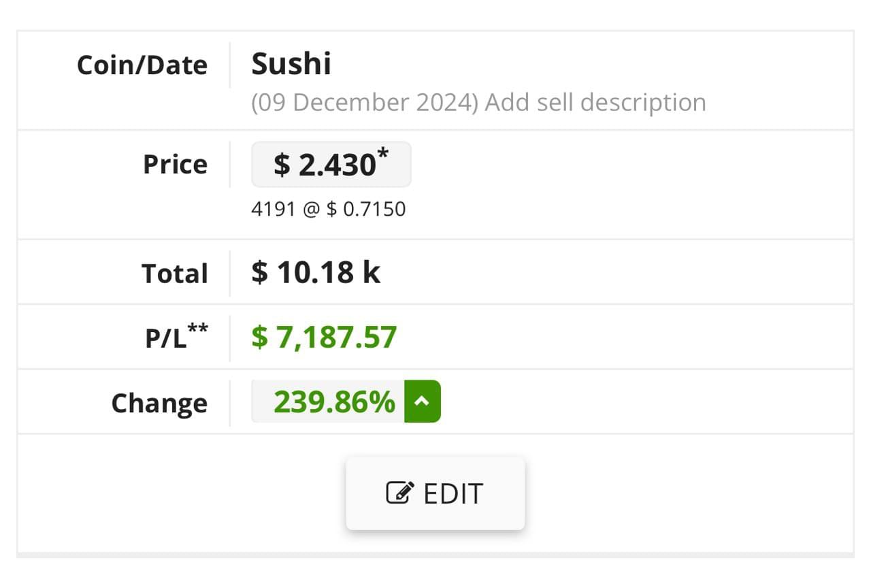The height and width of the screenshot is (588, 871).
Task: Click the 239.86% change percentage badge
Action: click(334, 402)
